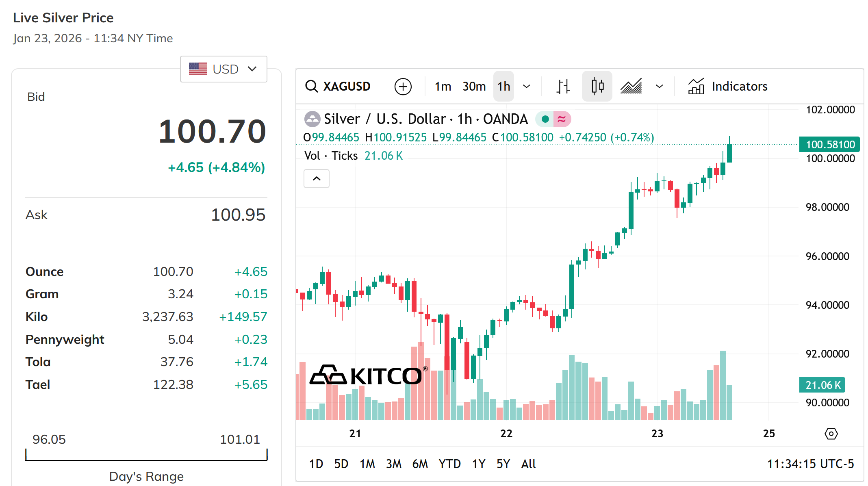Switch the interval to 30m
This screenshot has width=868, height=486.
pyautogui.click(x=474, y=86)
